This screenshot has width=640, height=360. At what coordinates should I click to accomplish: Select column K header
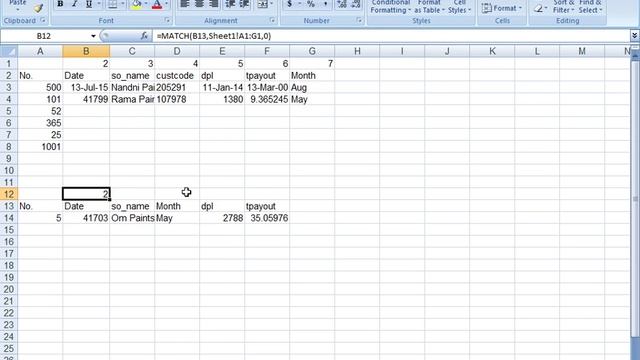[x=492, y=51]
